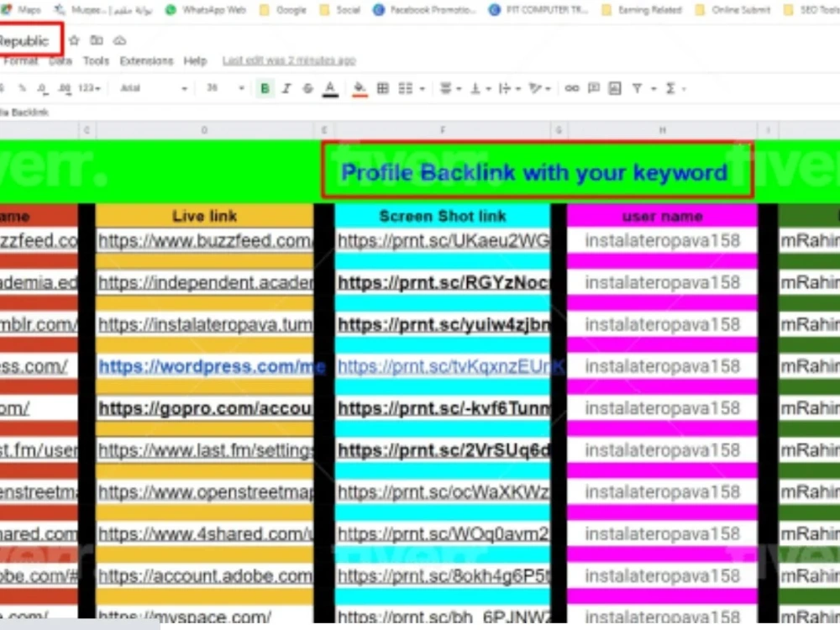The width and height of the screenshot is (840, 630).
Task: Open the Earning Related bookmarks folder
Action: 642,9
